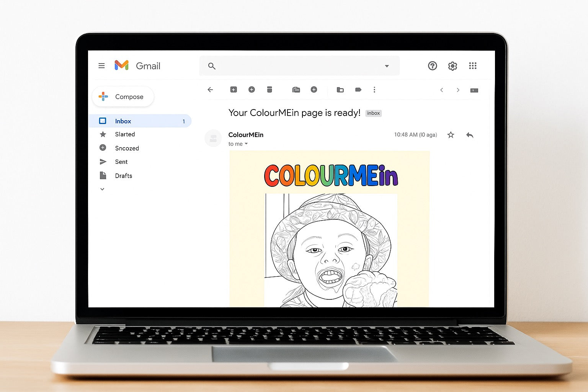Click the star icon beside Slarted
Viewport: 588px width, 392px height.
(103, 134)
